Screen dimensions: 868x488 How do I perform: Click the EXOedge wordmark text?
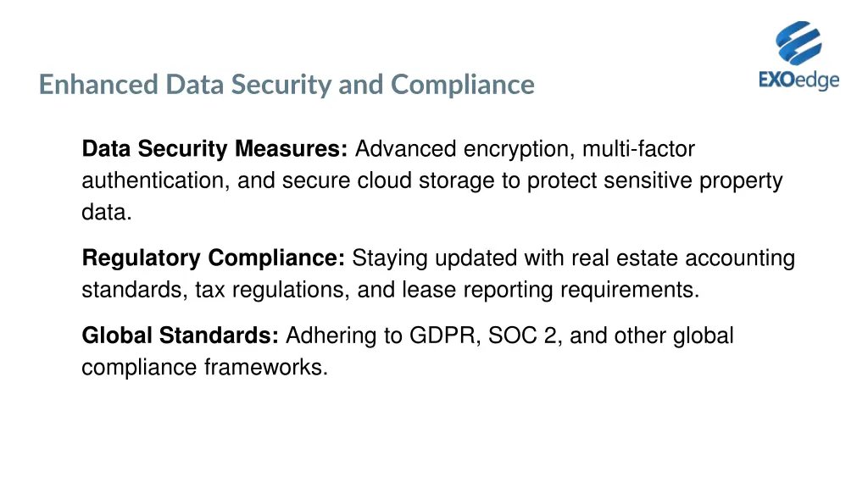pyautogui.click(x=798, y=80)
